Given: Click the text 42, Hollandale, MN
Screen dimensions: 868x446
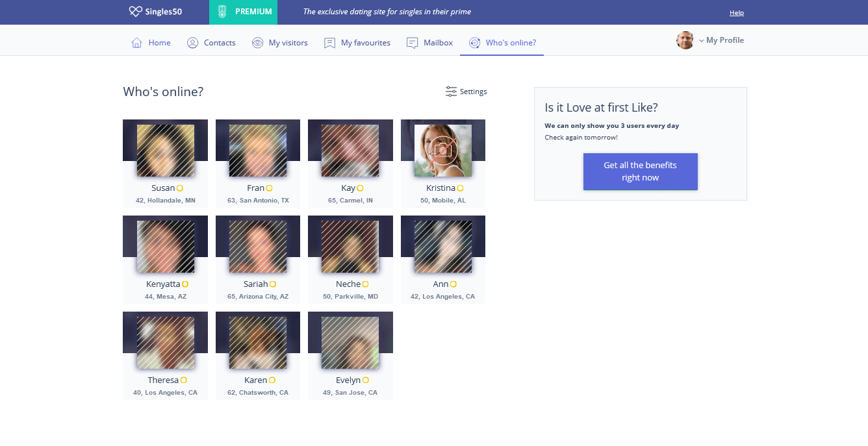Looking at the screenshot, I should pos(166,201).
